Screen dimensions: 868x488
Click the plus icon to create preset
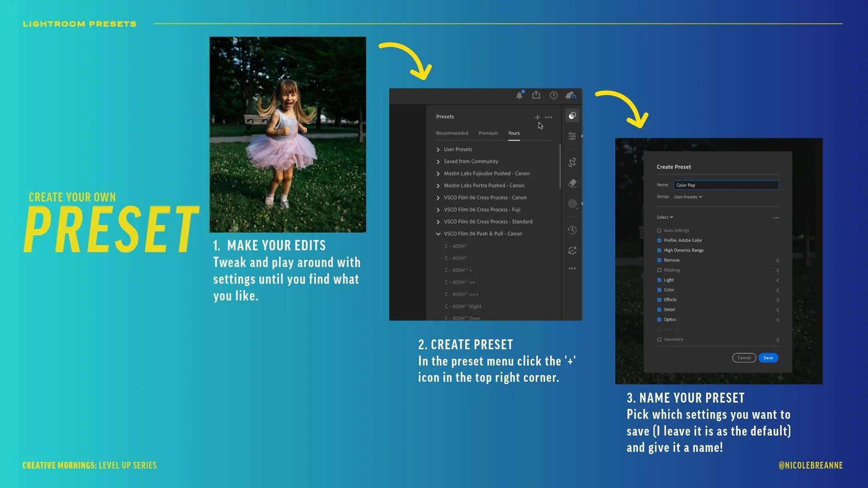(x=538, y=117)
